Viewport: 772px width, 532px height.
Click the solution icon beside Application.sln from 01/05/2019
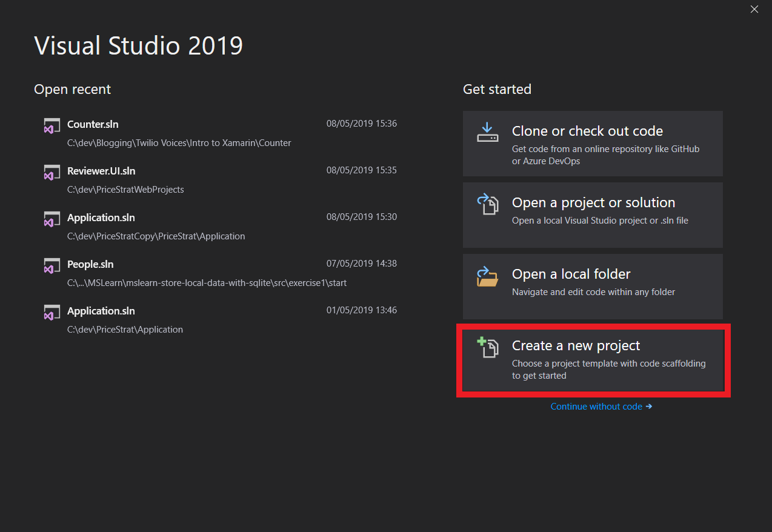pyautogui.click(x=52, y=312)
